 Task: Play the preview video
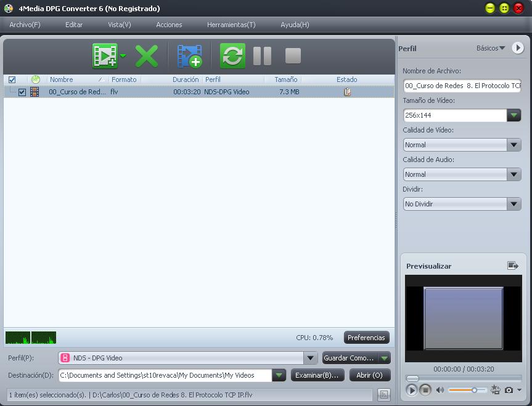click(411, 390)
